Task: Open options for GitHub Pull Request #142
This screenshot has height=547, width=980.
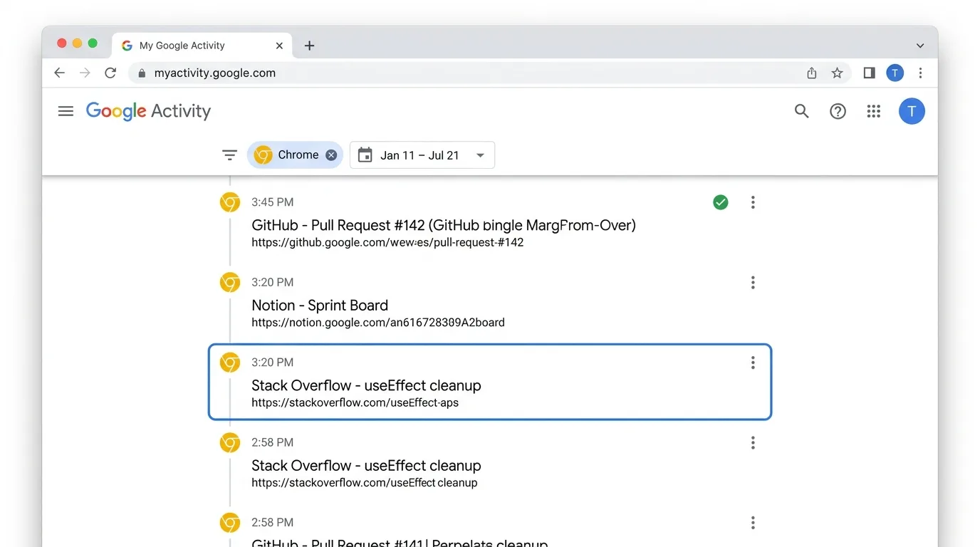Action: (753, 202)
